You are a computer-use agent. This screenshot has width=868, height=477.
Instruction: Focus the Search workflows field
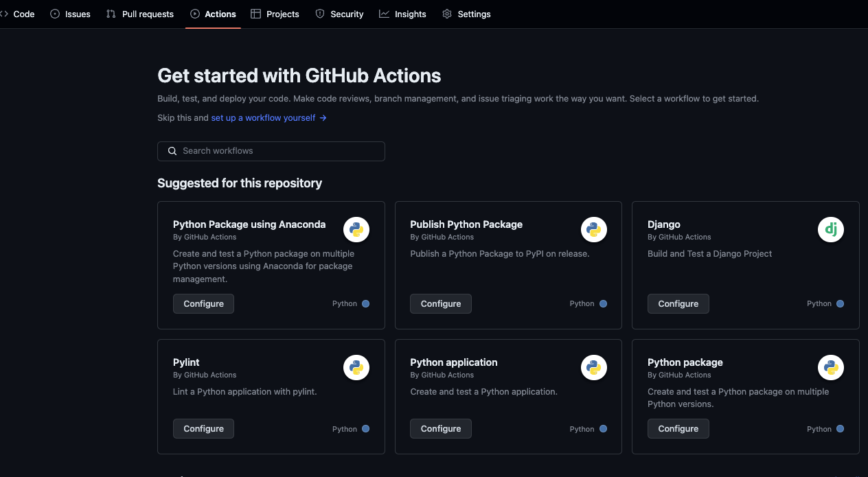click(271, 151)
